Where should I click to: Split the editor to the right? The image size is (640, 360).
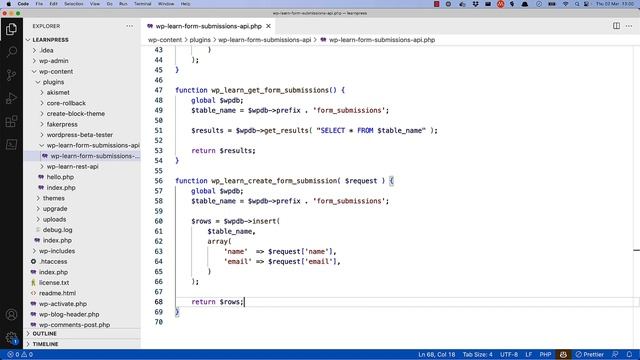616,26
